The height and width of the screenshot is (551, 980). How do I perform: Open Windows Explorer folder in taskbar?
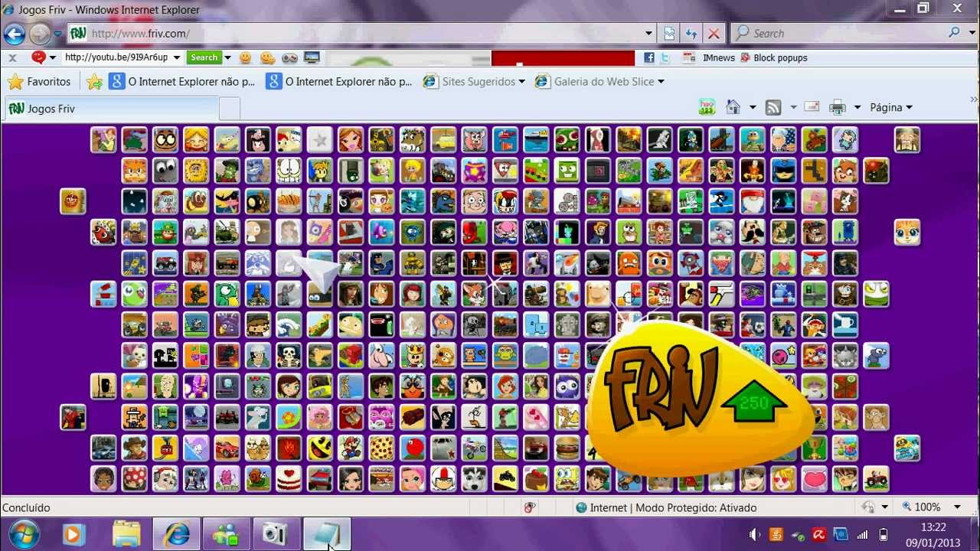[x=127, y=533]
